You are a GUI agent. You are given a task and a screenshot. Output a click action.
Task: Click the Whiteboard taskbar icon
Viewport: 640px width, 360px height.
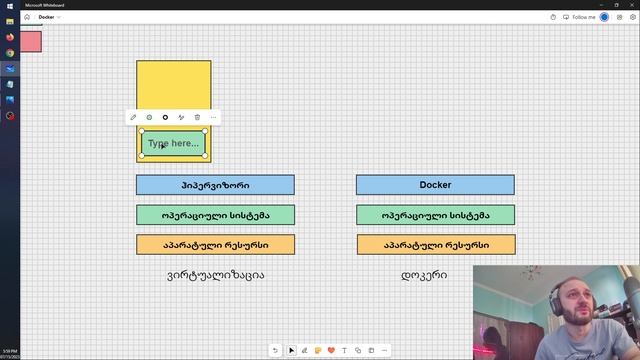click(x=10, y=69)
